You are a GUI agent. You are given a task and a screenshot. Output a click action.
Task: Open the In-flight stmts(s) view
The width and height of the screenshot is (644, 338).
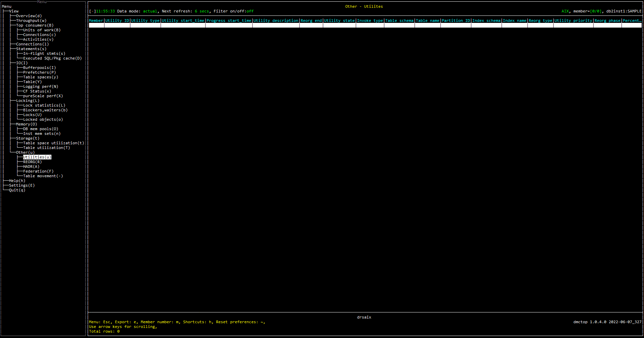pos(44,53)
